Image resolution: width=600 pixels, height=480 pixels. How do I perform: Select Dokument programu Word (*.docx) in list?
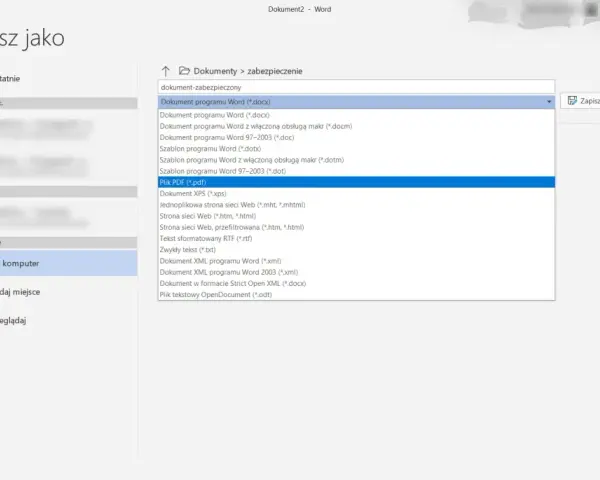coord(356,115)
